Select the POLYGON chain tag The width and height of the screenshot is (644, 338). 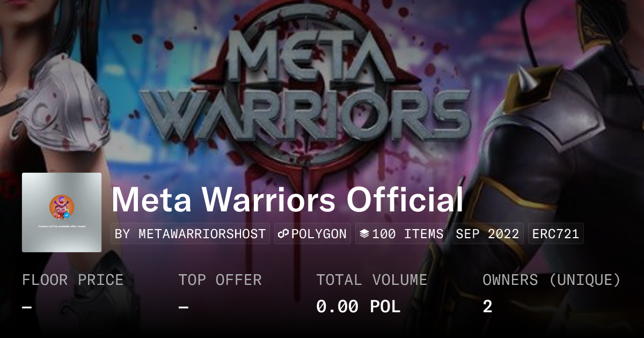313,234
